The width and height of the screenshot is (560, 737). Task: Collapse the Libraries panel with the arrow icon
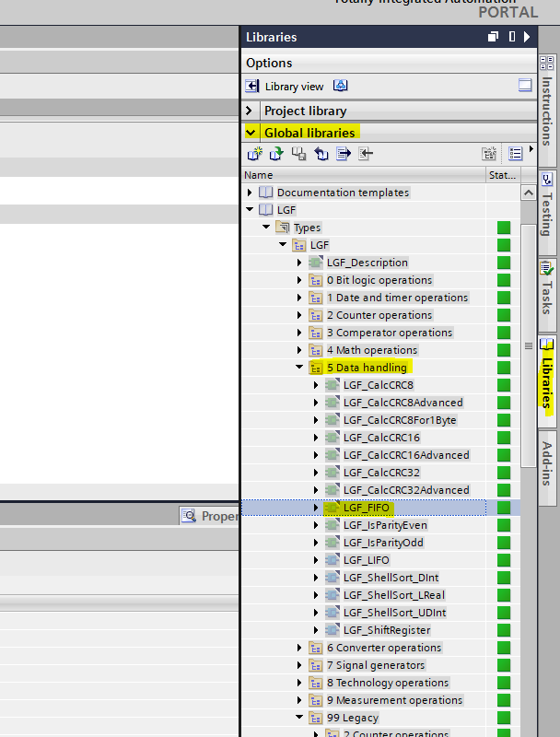click(527, 37)
